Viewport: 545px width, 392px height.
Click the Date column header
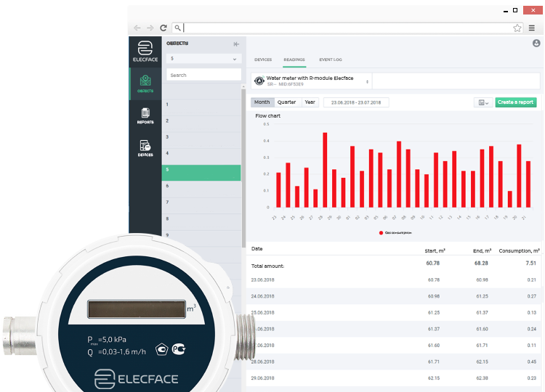click(257, 248)
